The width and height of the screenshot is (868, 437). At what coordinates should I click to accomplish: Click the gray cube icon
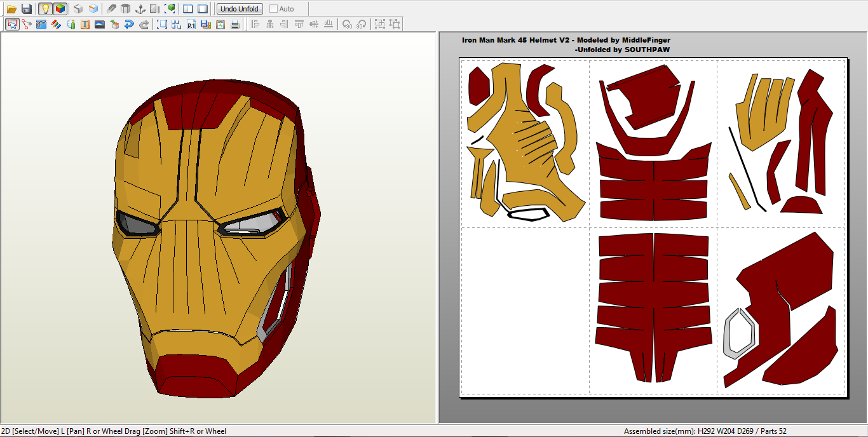point(78,9)
